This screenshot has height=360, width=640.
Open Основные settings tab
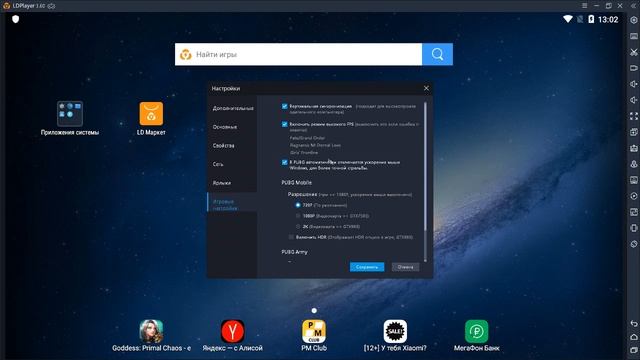[233, 127]
